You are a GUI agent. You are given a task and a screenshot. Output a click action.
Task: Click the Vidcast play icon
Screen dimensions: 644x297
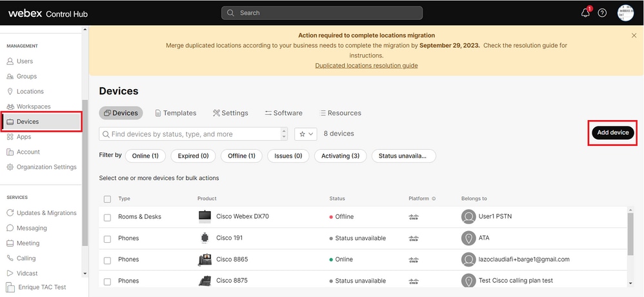tap(10, 273)
